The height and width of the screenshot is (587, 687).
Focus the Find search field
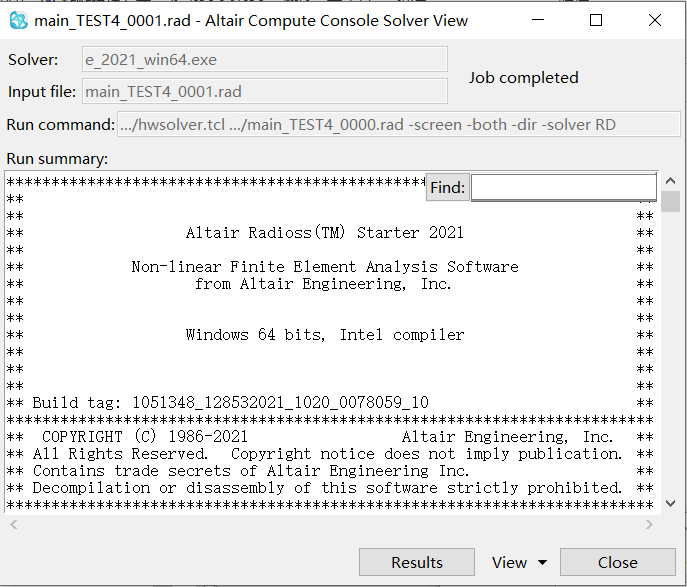tap(563, 187)
